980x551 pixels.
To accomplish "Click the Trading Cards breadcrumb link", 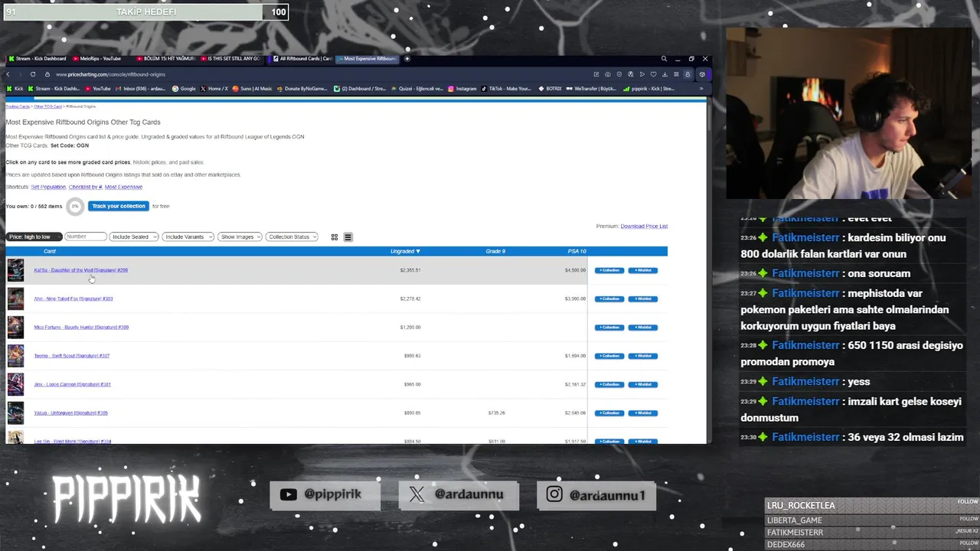I will pyautogui.click(x=18, y=106).
